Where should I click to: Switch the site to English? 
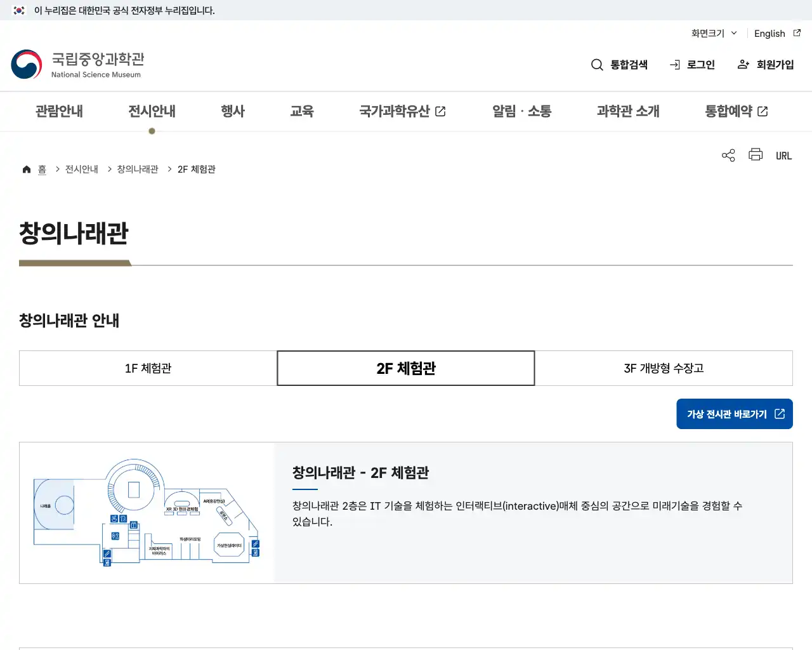point(769,33)
